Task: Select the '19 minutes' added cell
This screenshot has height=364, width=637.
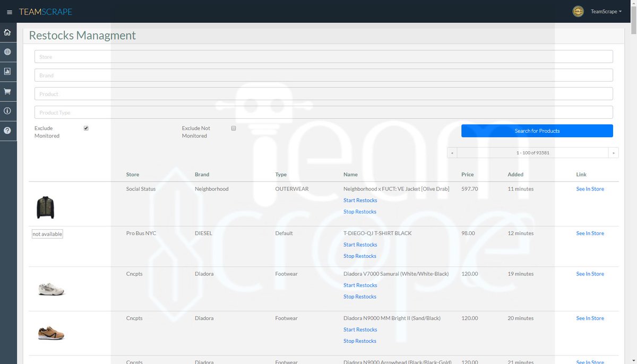Action: tap(521, 274)
